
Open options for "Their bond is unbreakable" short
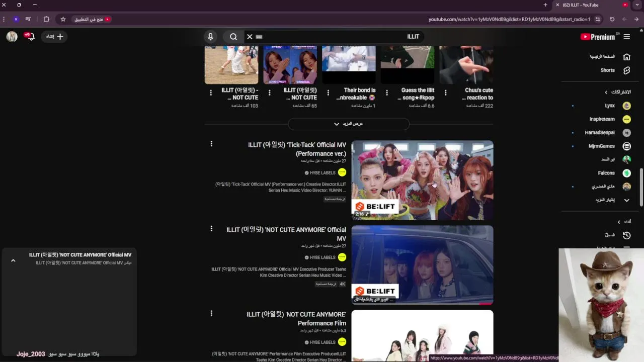pos(328,93)
